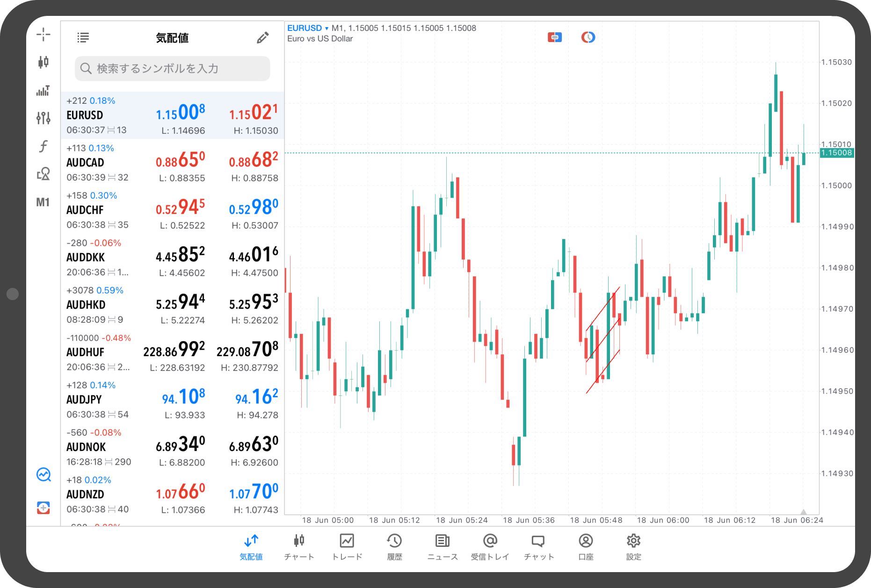
Task: Click the chart scroll-to-end triangle marker
Action: tap(803, 512)
